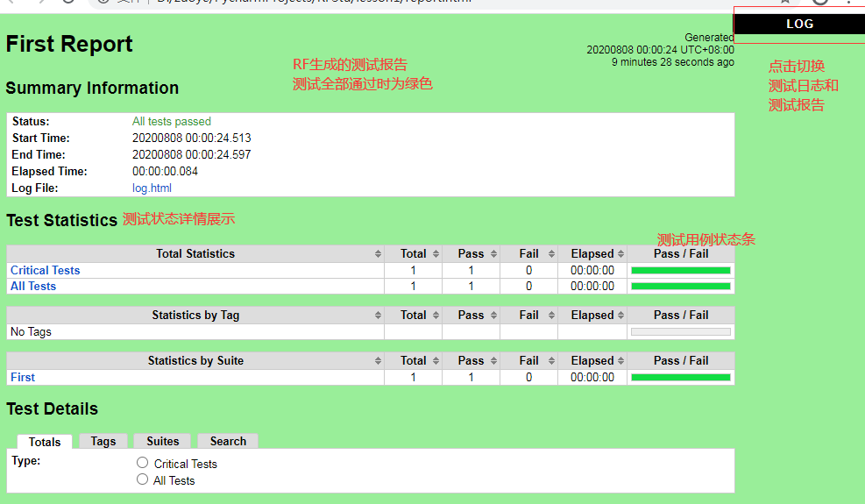Open the First suite link
This screenshot has height=504, width=865.
click(23, 377)
